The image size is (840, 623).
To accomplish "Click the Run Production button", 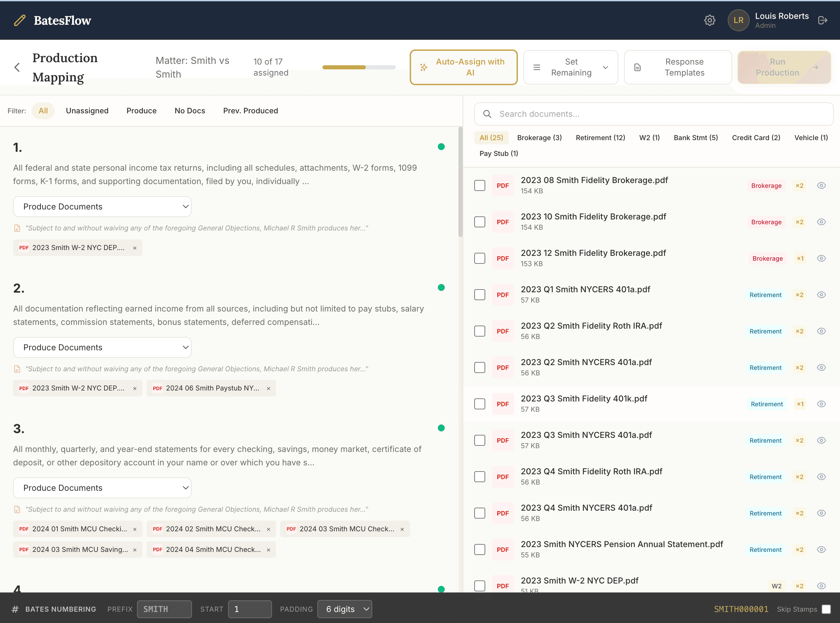I will click(784, 67).
